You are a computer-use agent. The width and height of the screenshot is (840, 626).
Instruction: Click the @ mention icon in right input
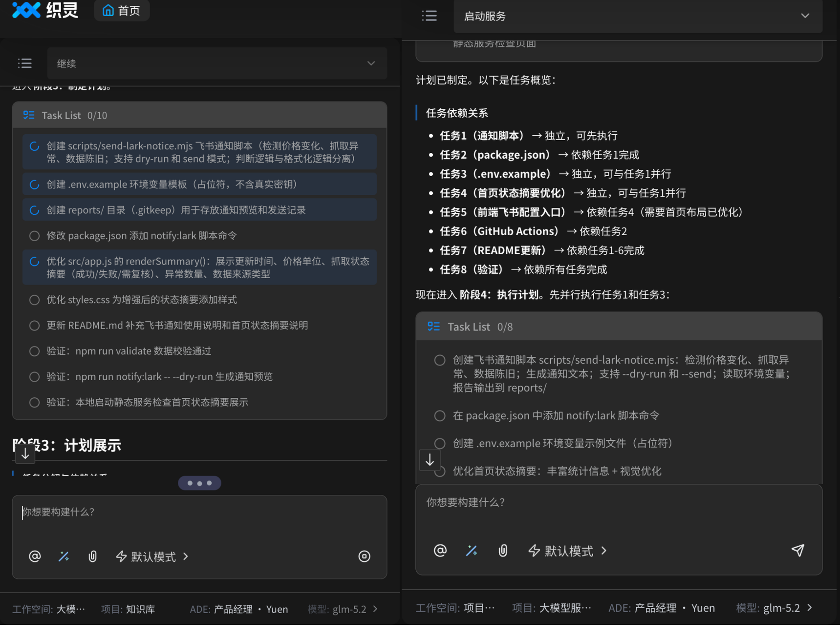[x=440, y=551]
